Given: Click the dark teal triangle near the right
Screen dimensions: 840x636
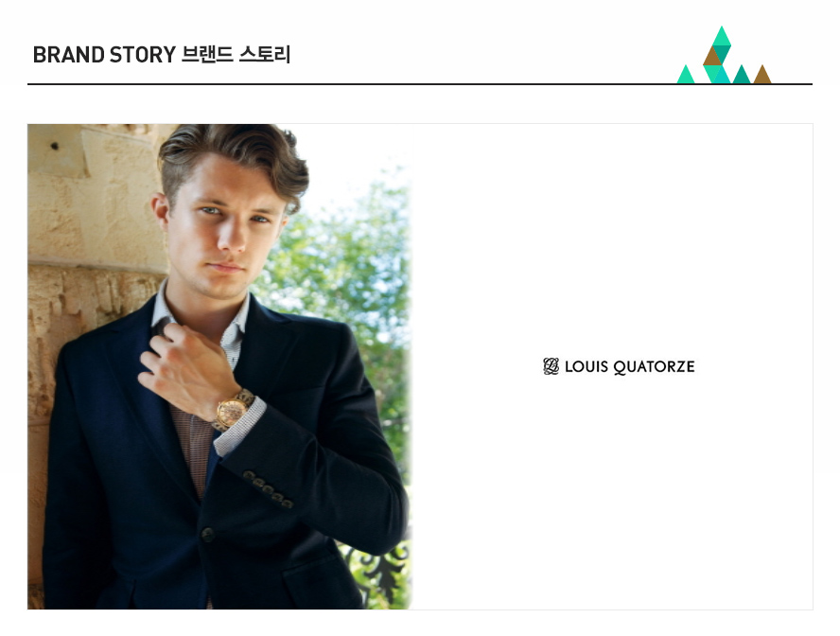Looking at the screenshot, I should click(742, 75).
